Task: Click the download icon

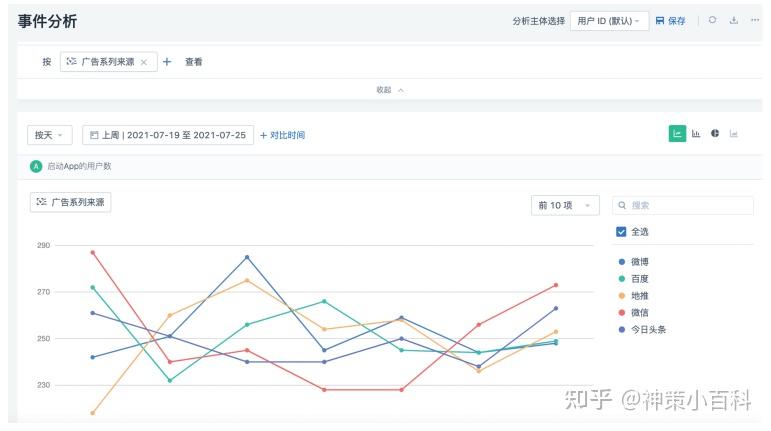Action: point(734,20)
